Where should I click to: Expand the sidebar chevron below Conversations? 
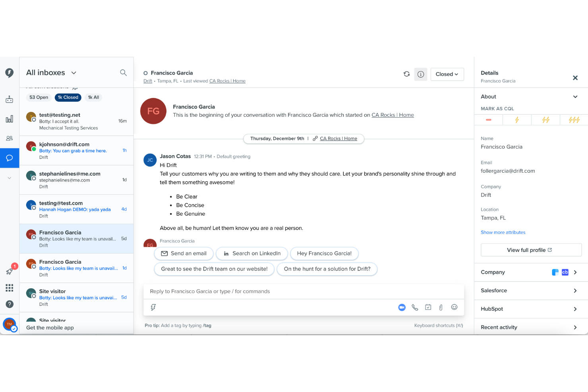[10, 178]
